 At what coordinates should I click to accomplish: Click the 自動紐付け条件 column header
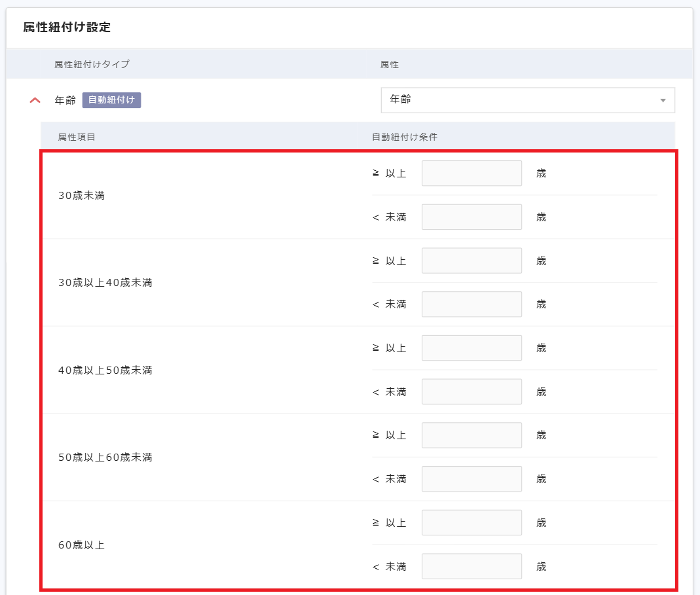[405, 137]
